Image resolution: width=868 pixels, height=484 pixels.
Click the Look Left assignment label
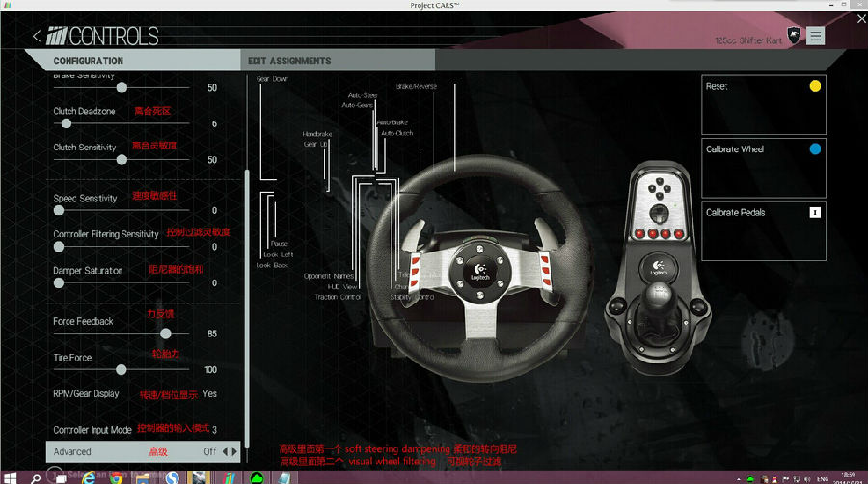[x=279, y=255]
